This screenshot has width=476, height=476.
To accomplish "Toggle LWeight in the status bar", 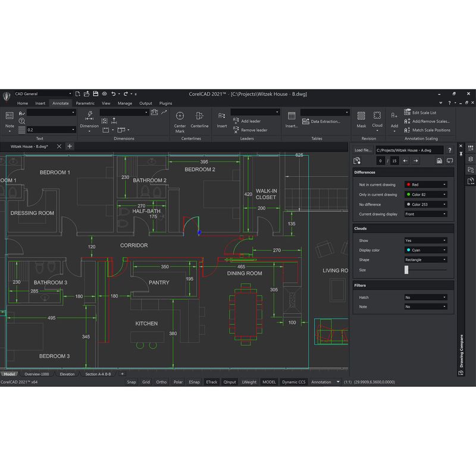I will pyautogui.click(x=249, y=382).
